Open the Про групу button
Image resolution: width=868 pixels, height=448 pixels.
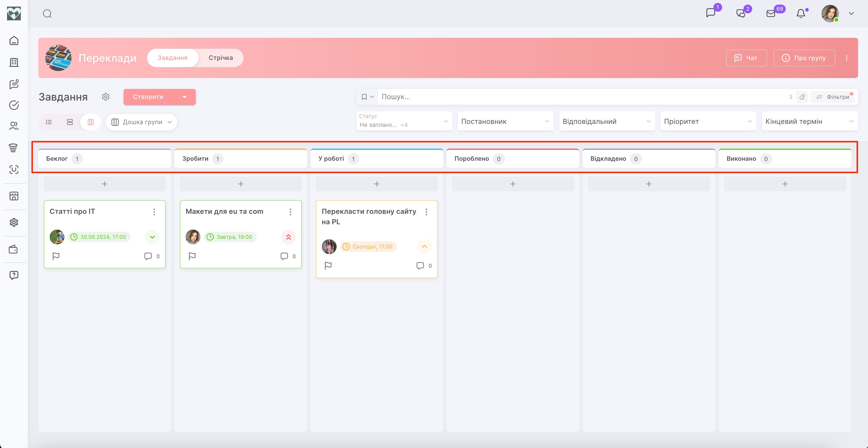tap(804, 58)
